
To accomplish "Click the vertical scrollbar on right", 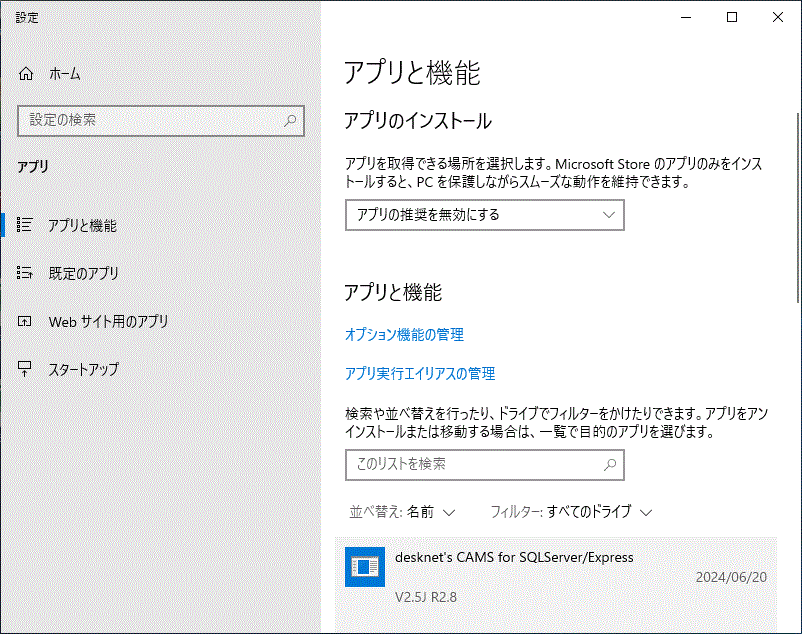I will click(797, 208).
